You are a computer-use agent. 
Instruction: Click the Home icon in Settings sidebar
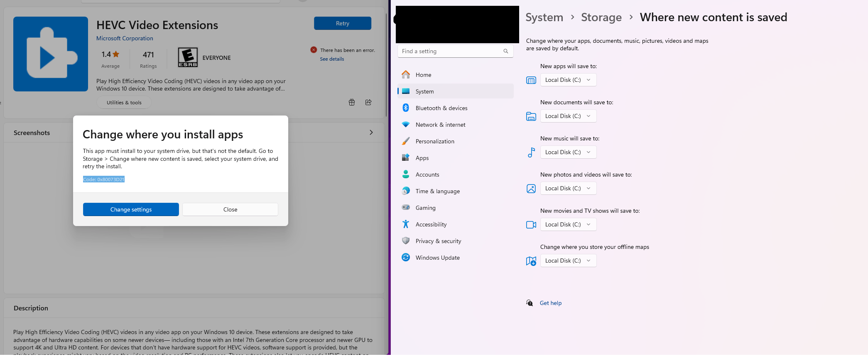click(x=406, y=75)
